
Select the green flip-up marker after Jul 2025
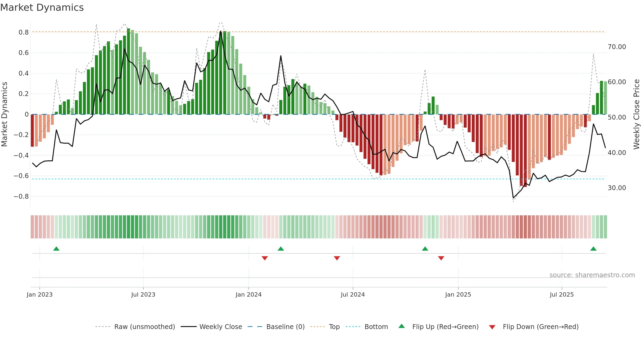(593, 249)
